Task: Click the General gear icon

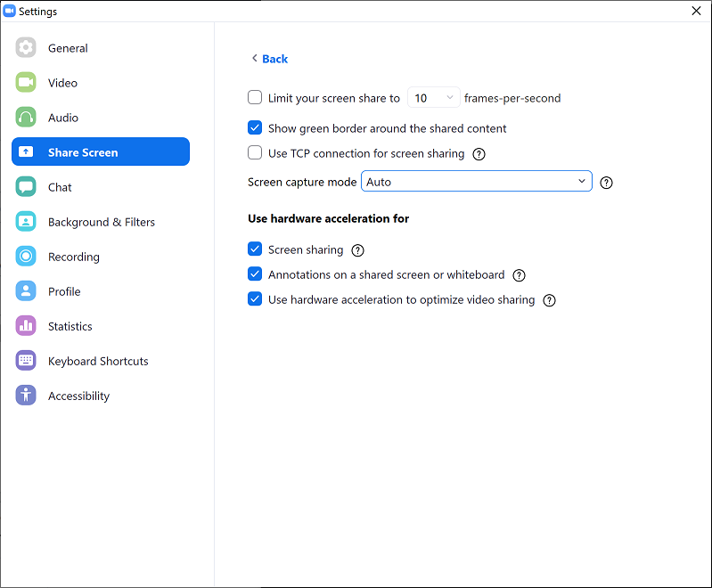Action: pos(26,48)
